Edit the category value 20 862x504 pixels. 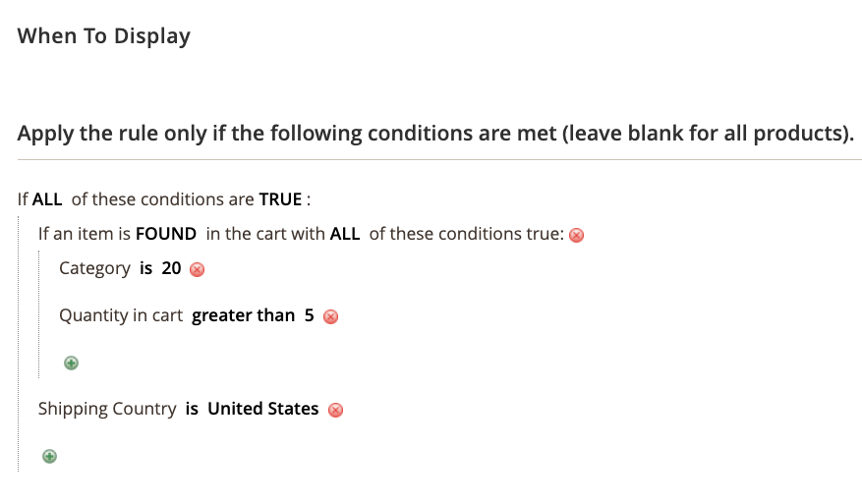click(x=171, y=267)
